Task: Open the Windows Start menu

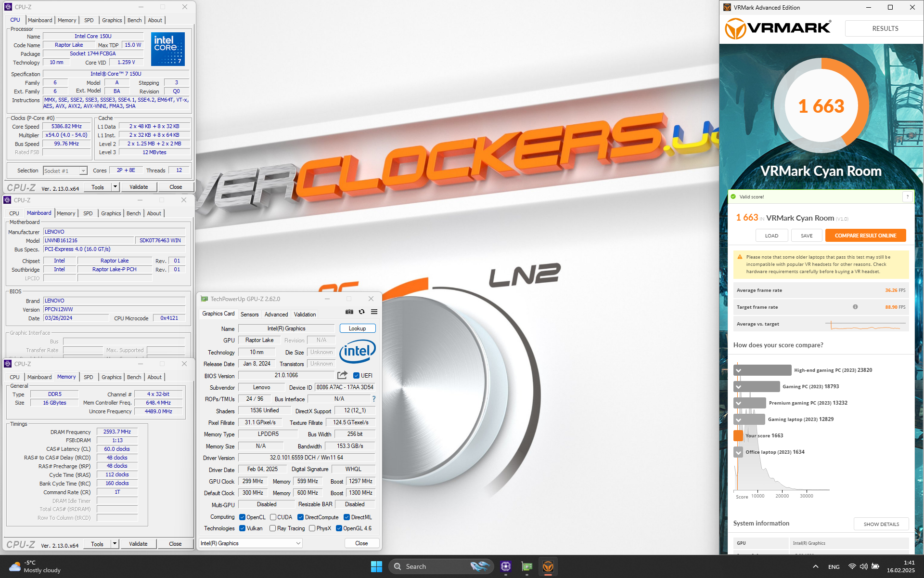Action: click(376, 566)
